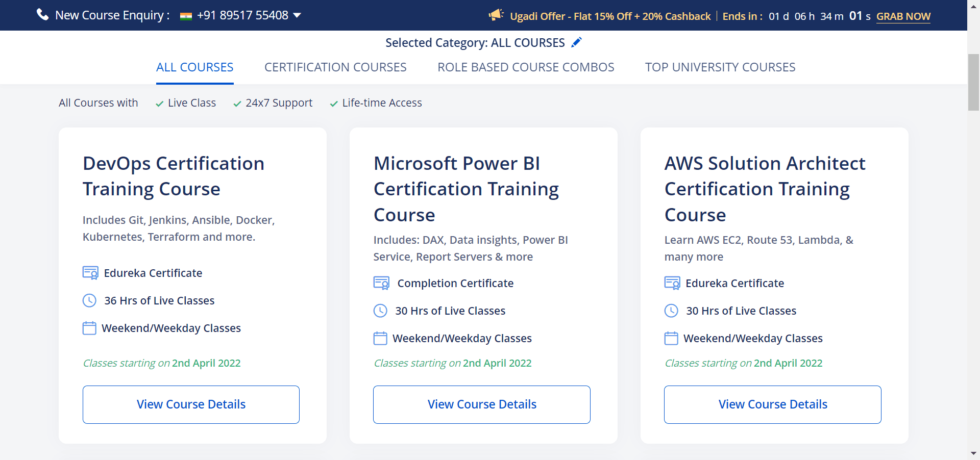Click the clock icon in the Power BI card
Image resolution: width=980 pixels, height=460 pixels.
[x=380, y=311]
